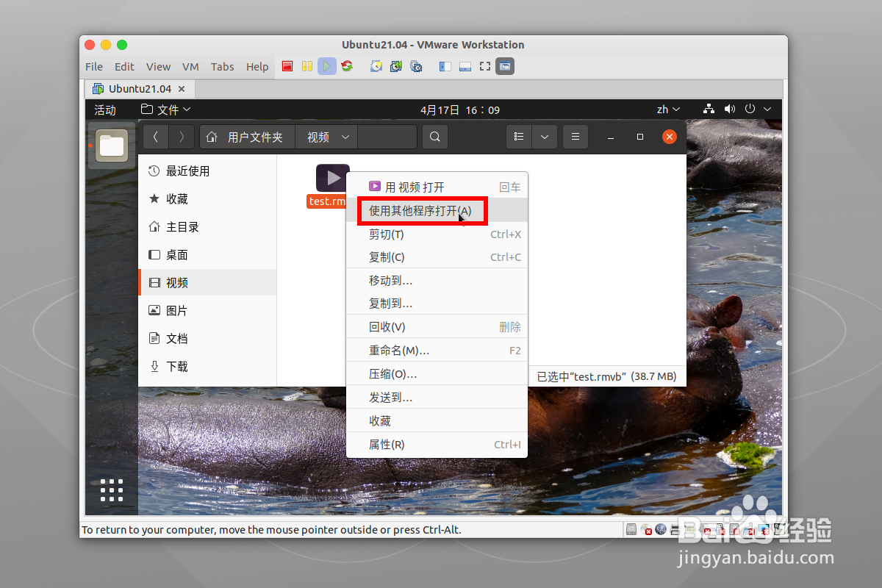Suspend the VM using the pause icon
The width and height of the screenshot is (882, 588).
306,66
